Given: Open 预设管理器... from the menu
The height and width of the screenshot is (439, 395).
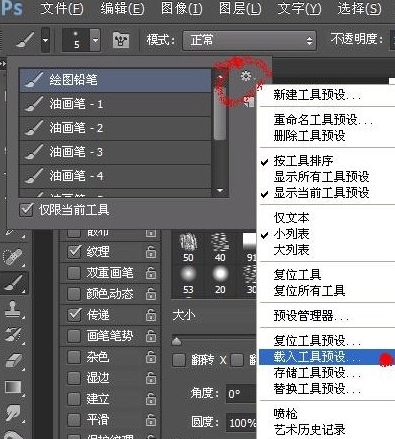Looking at the screenshot, I should (311, 315).
